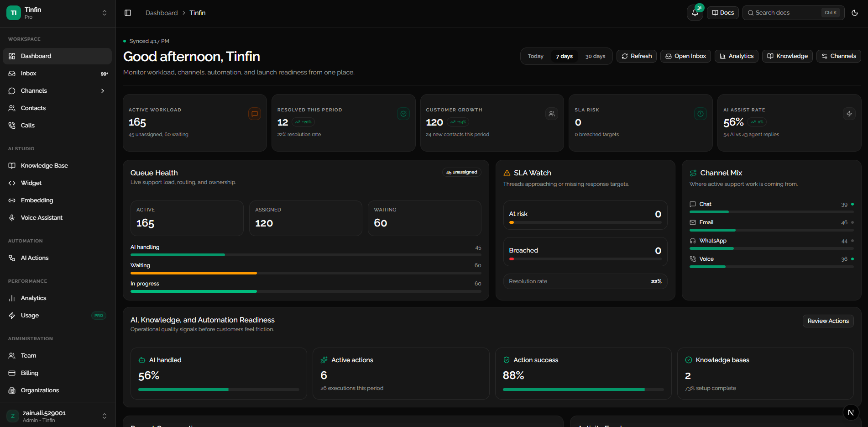Click the Tinfin TI workspace logo

coord(14,13)
